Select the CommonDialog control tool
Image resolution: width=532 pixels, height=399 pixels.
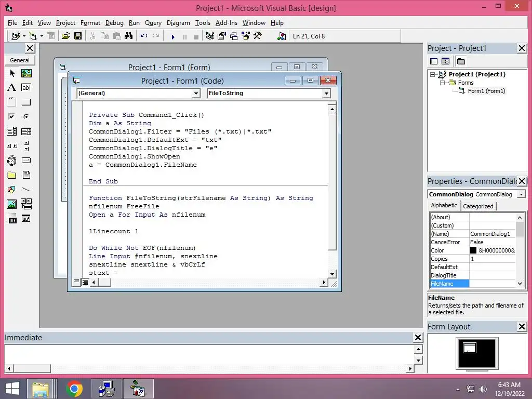pyautogui.click(x=26, y=219)
